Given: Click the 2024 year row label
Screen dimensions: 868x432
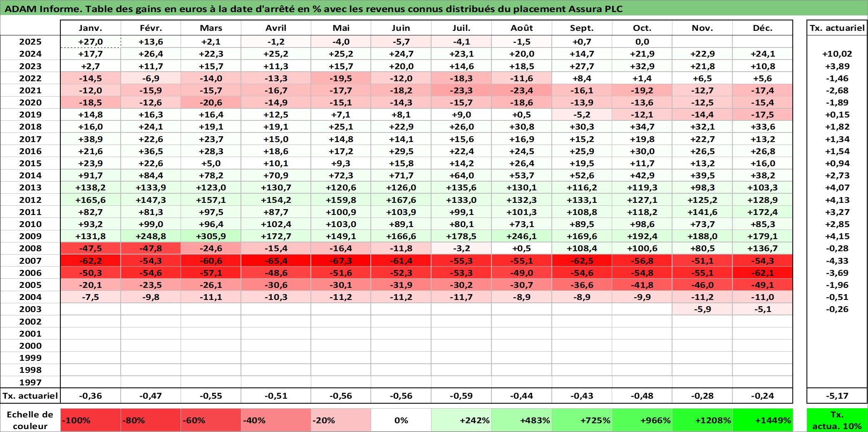Looking at the screenshot, I should (30, 54).
